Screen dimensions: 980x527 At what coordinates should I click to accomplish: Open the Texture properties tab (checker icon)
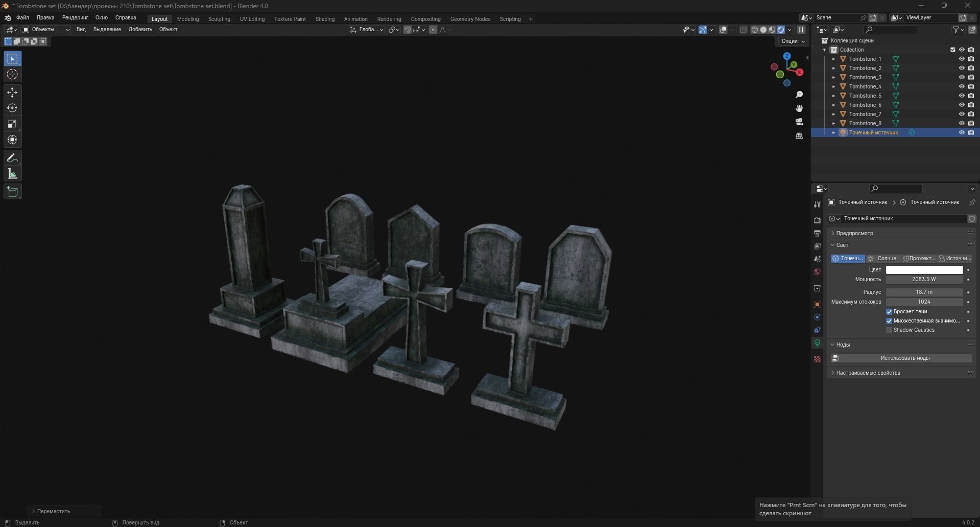tap(817, 359)
